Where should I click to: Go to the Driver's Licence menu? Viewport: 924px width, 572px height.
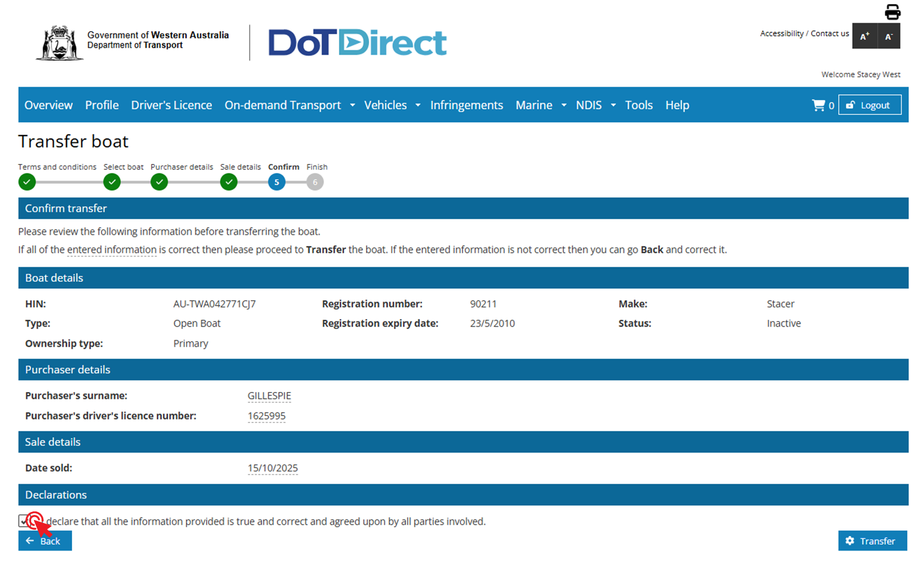click(172, 105)
